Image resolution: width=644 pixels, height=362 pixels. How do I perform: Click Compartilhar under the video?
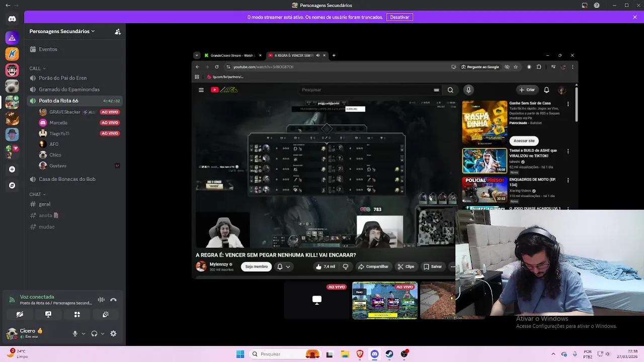(x=373, y=266)
